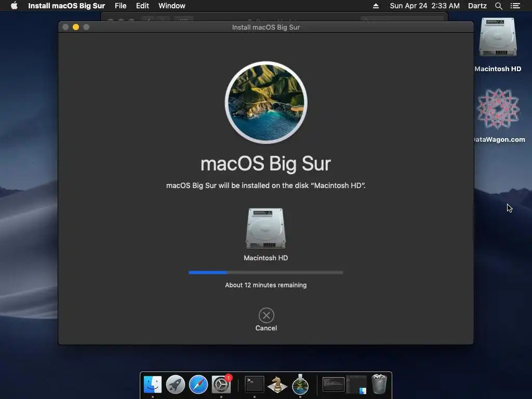Click the 'macOS Big Sur' heading

265,164
